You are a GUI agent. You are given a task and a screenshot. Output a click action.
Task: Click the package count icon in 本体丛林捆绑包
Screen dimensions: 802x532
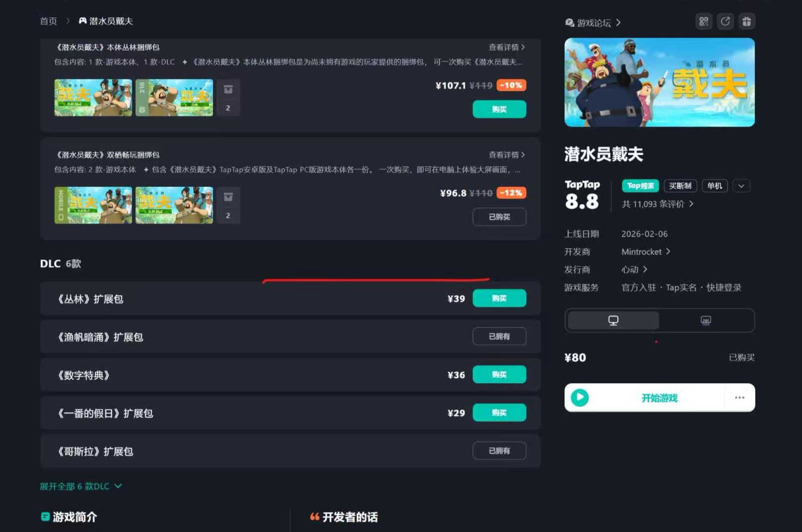click(228, 98)
